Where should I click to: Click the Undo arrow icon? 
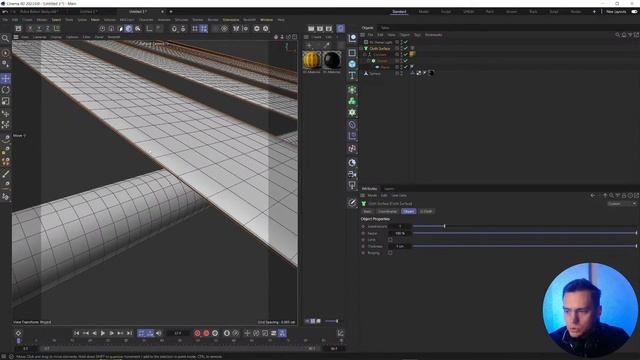pyautogui.click(x=5, y=12)
